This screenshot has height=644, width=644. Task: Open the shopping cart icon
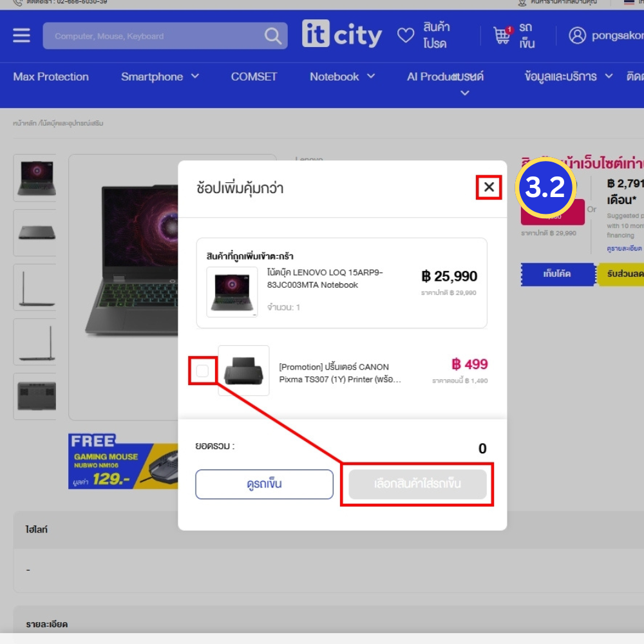click(503, 35)
